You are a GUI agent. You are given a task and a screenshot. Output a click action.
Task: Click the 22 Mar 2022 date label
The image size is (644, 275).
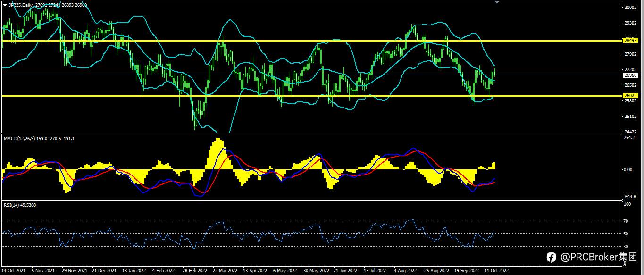pyautogui.click(x=225, y=271)
